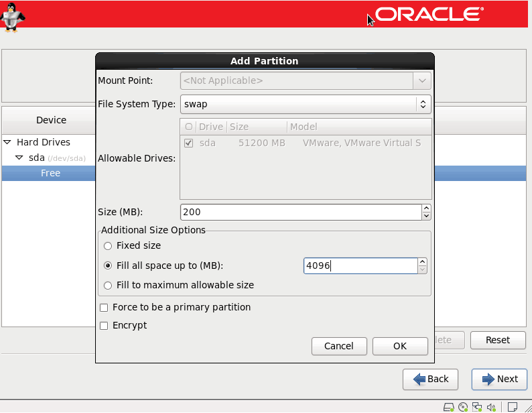Click the Allowable Drives label
Image resolution: width=532 pixels, height=413 pixels.
[137, 158]
